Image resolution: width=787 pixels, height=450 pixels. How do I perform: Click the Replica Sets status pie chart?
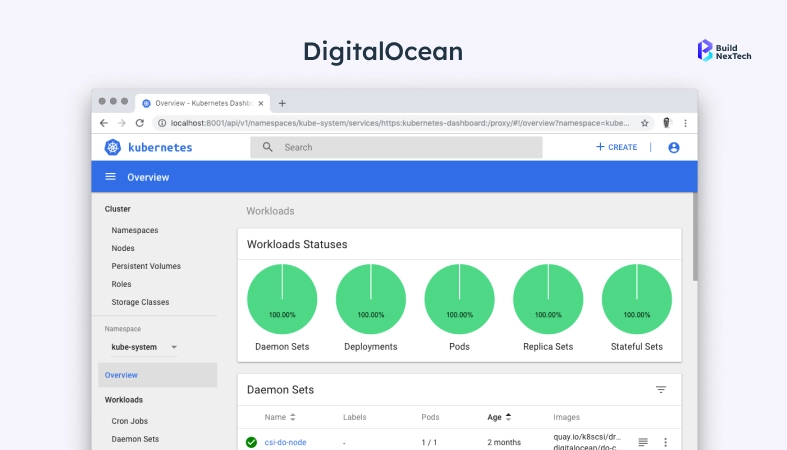548,299
